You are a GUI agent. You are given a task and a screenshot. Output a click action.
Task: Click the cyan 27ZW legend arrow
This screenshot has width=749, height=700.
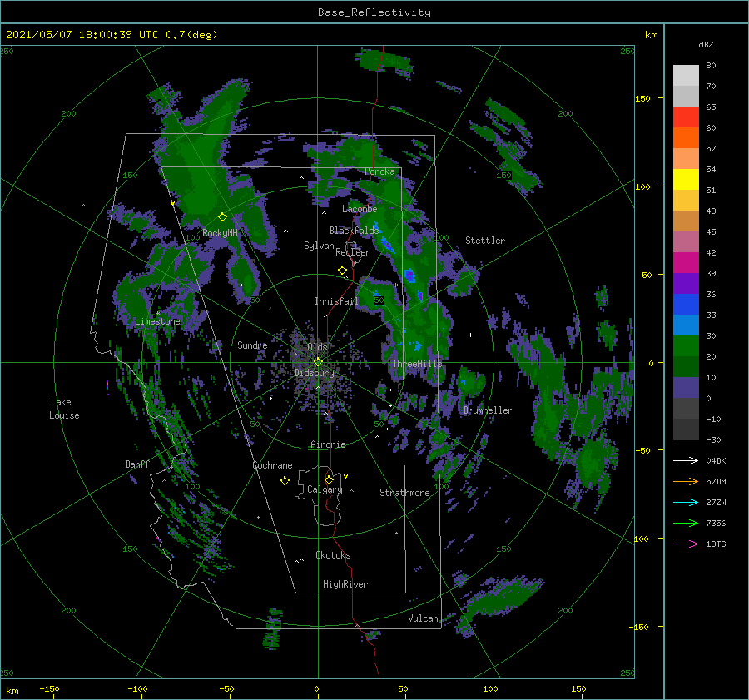click(686, 502)
